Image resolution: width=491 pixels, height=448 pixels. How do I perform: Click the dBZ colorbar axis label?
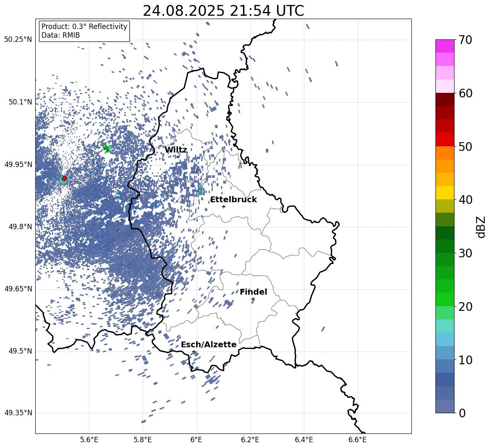[x=481, y=227]
